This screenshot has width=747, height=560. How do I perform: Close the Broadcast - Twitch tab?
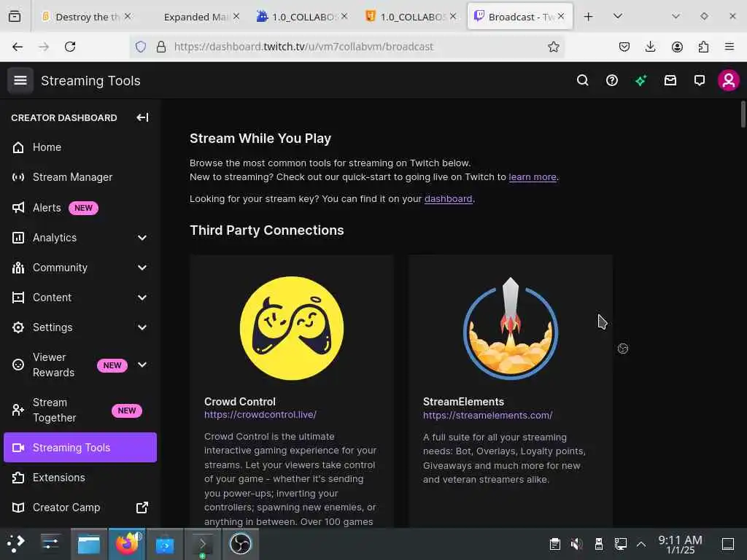[x=561, y=16]
